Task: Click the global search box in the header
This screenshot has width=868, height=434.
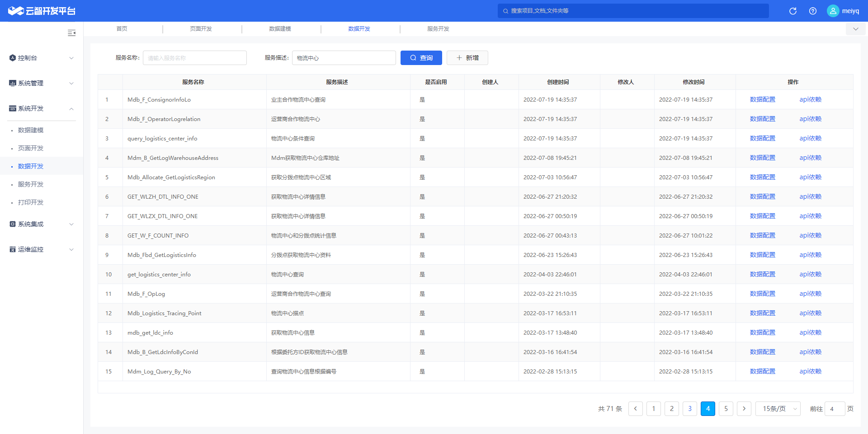Action: point(633,11)
